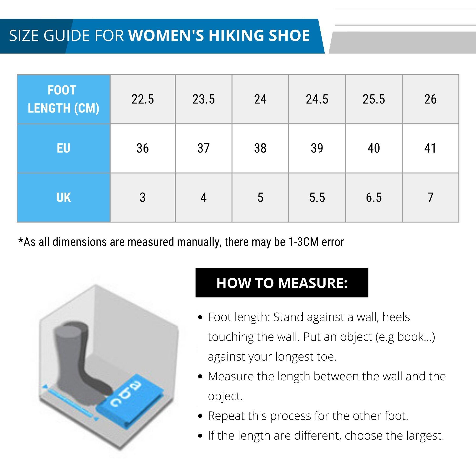Select the UK row header

(64, 197)
